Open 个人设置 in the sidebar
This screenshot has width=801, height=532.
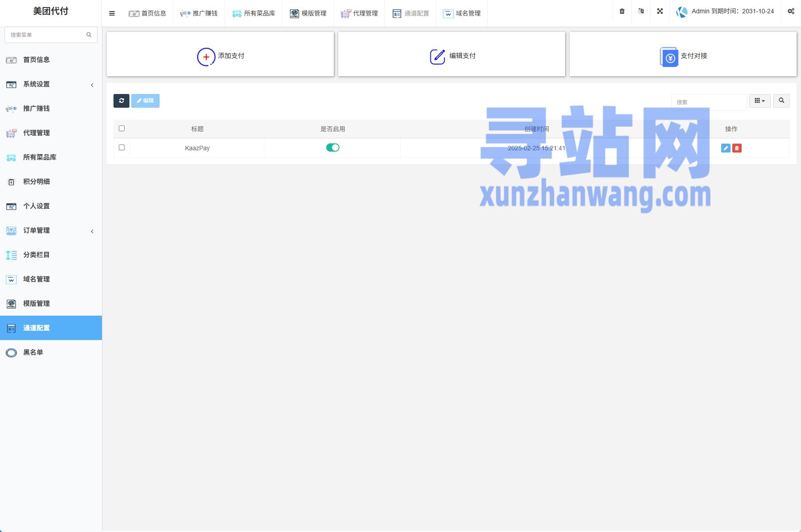pos(51,206)
